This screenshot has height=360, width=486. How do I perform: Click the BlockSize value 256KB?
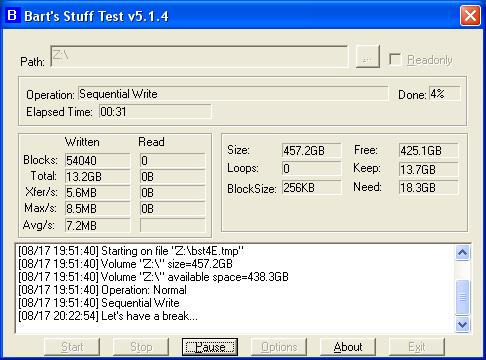click(312, 188)
